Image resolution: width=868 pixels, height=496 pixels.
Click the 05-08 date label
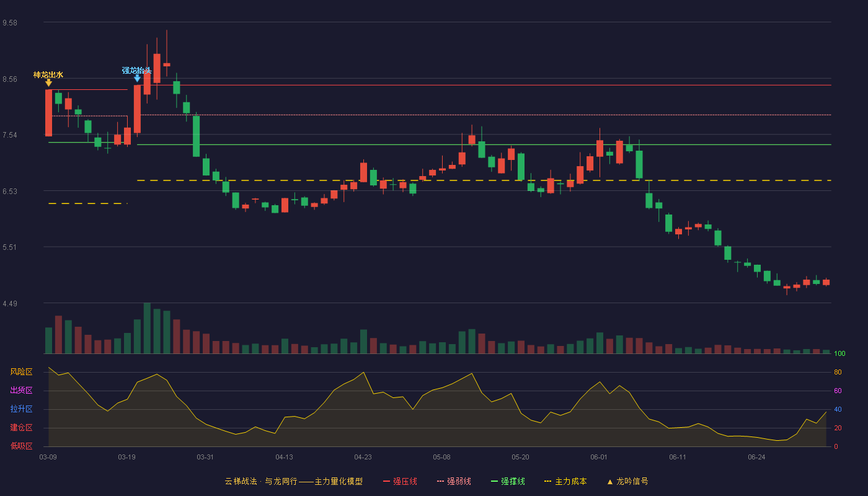(x=441, y=457)
